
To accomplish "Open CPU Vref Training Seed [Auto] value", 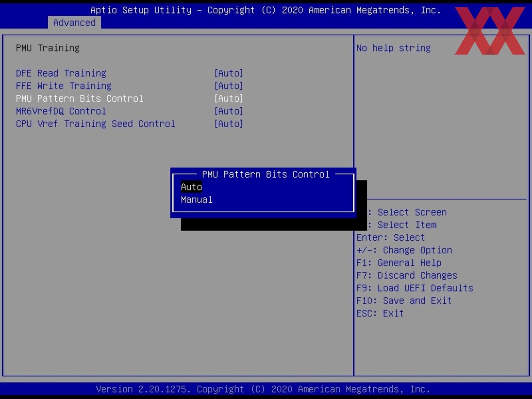I will tap(229, 124).
